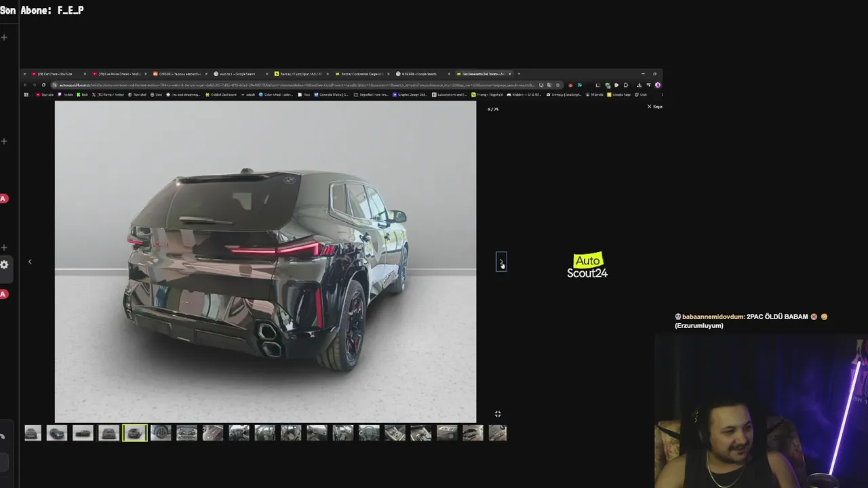
Task: Select the last interior thumbnail in the strip
Action: [x=498, y=432]
